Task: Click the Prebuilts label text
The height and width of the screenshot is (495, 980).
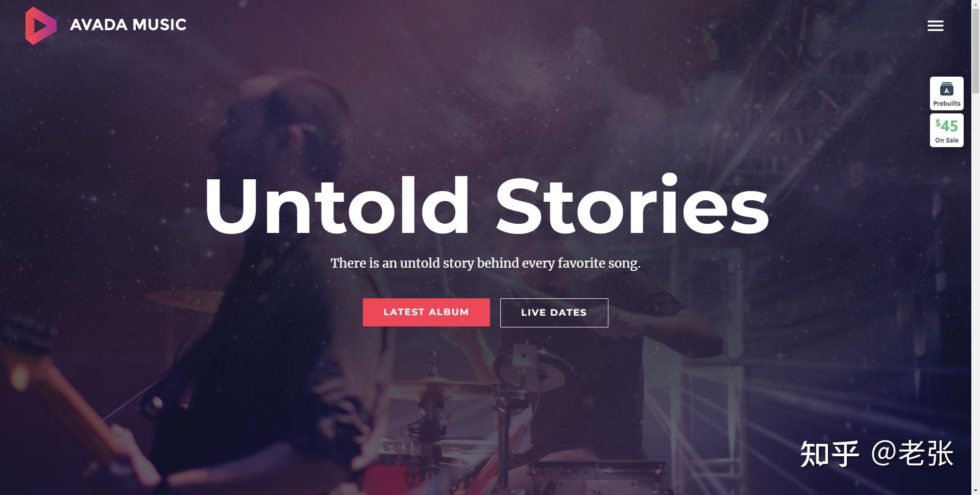Action: click(x=946, y=104)
